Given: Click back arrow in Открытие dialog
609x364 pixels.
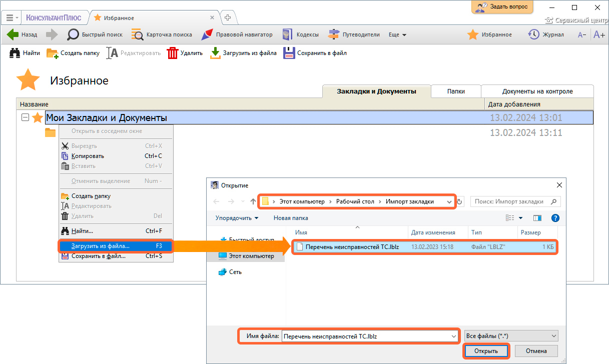Looking at the screenshot, I should tap(216, 201).
